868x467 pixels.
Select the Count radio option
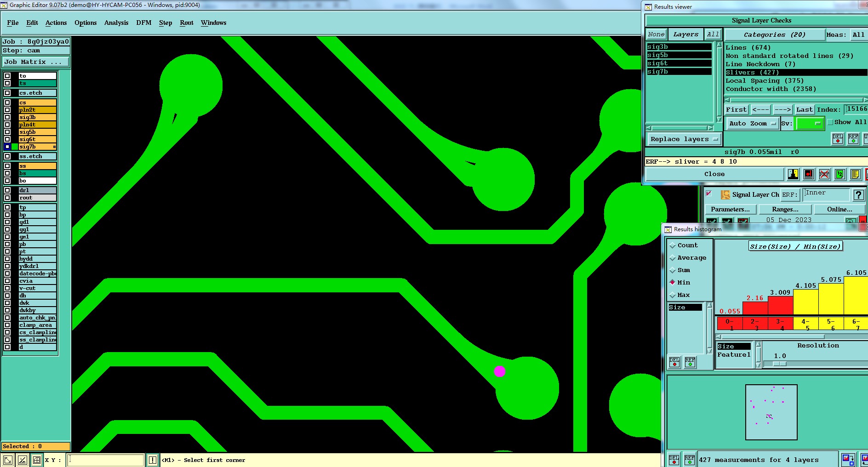673,245
